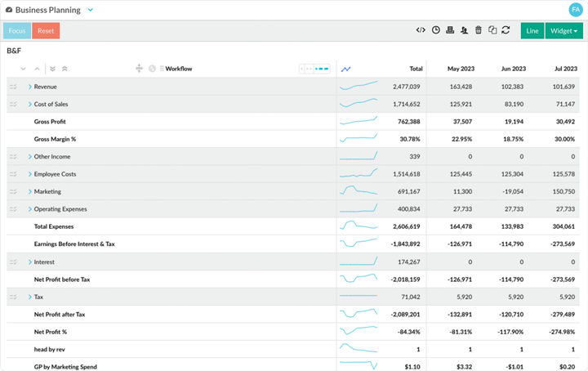588x371 pixels.
Task: Click the Net Profit before Tax label
Action: coord(62,279)
